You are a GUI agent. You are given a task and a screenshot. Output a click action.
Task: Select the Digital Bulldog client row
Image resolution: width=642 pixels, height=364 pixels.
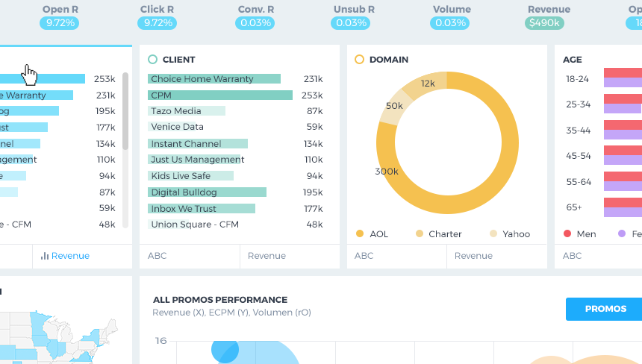pyautogui.click(x=235, y=192)
